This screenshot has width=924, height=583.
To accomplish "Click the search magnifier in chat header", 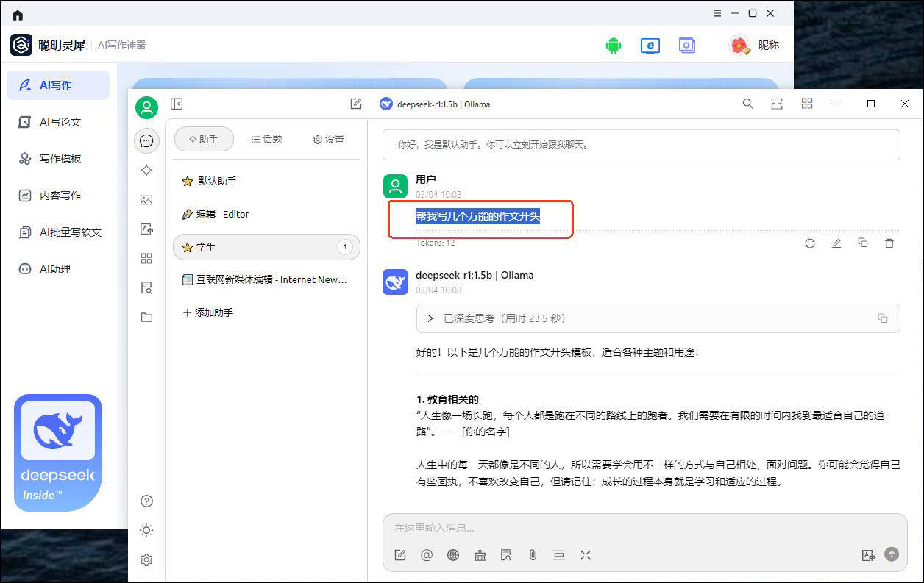I will tap(748, 104).
